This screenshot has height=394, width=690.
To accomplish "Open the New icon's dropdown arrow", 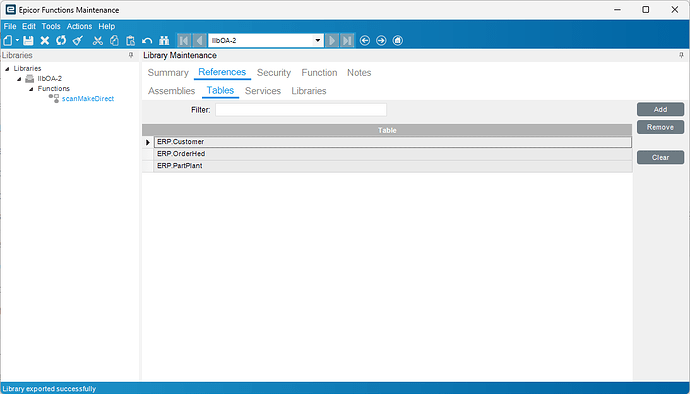I will click(x=17, y=41).
